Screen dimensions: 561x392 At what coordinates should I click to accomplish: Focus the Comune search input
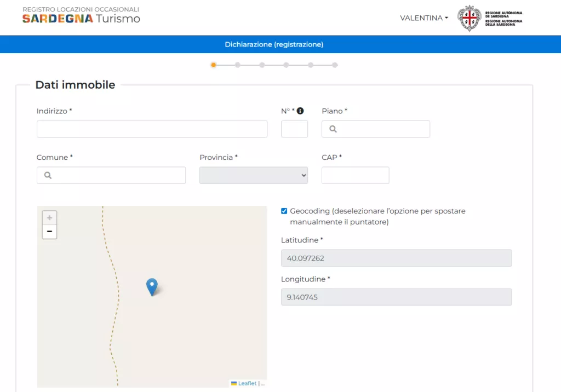point(118,175)
